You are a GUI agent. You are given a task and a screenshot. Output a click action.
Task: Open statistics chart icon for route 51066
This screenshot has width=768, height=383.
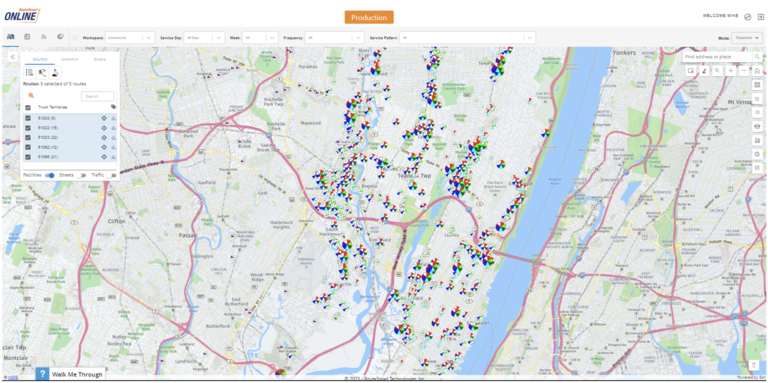coord(114,157)
